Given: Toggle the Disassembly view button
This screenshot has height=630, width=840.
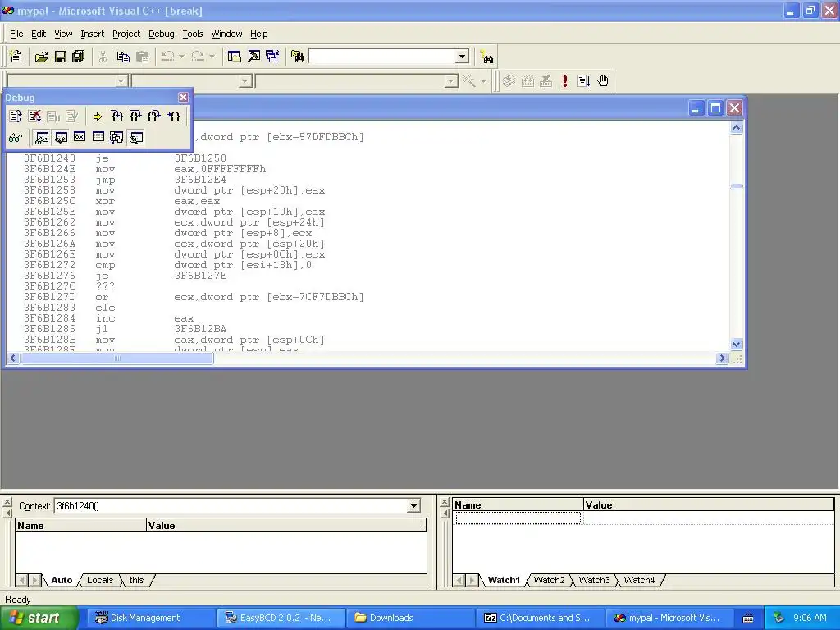Looking at the screenshot, I should tap(136, 138).
